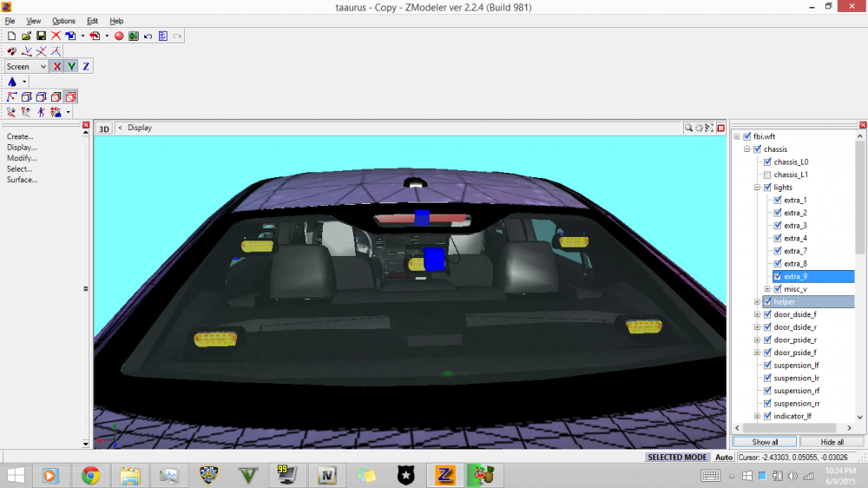Open the Display viewport menu

click(140, 128)
